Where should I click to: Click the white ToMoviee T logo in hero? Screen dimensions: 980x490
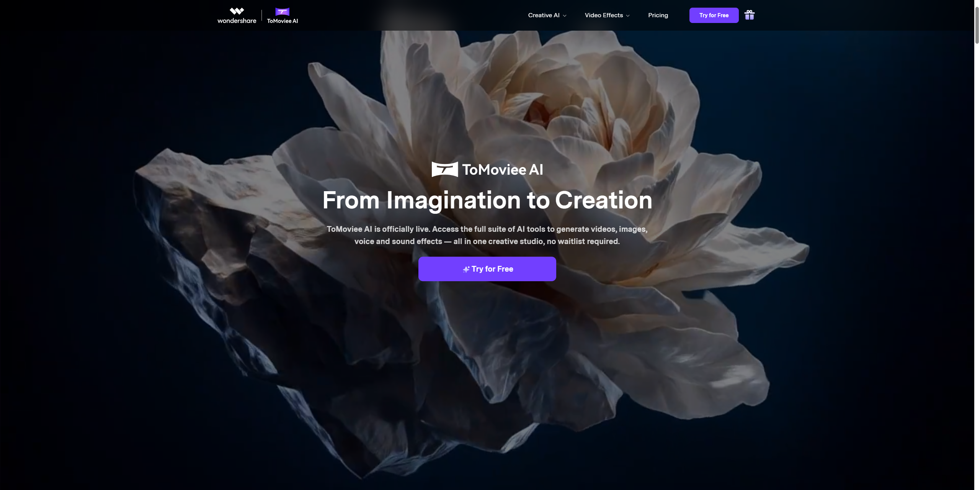(x=444, y=169)
